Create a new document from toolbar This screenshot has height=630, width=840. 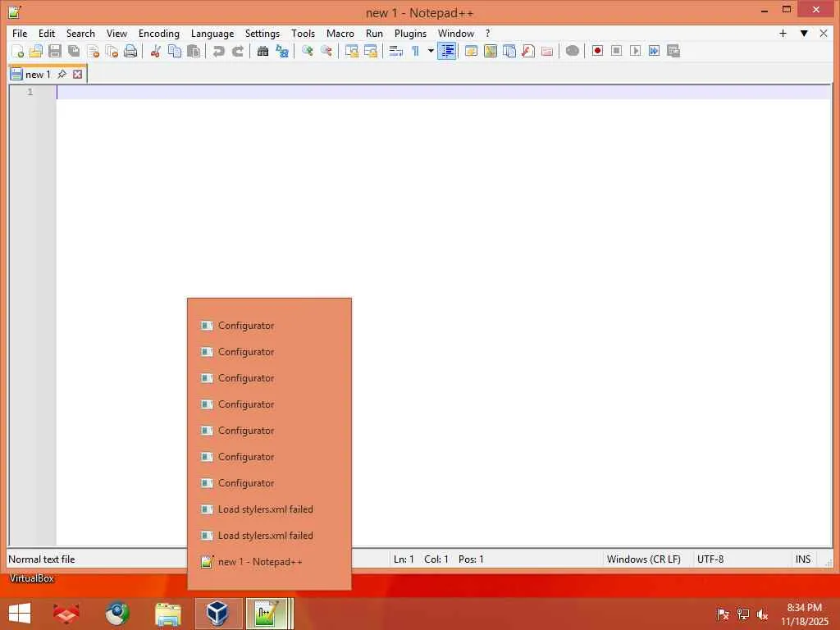click(x=18, y=51)
